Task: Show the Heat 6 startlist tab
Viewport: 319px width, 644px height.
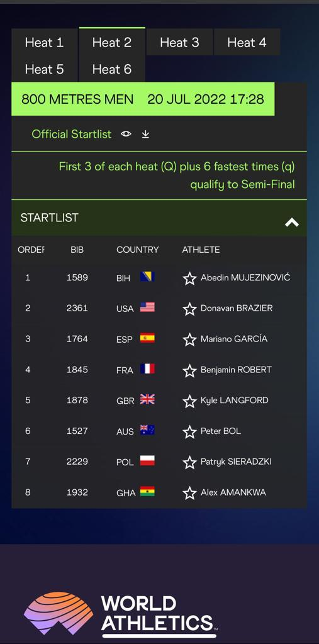Action: pyautogui.click(x=112, y=69)
